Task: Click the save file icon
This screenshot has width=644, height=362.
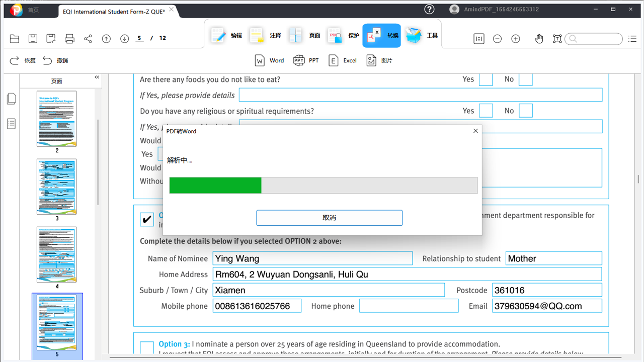Action: pos(33,39)
